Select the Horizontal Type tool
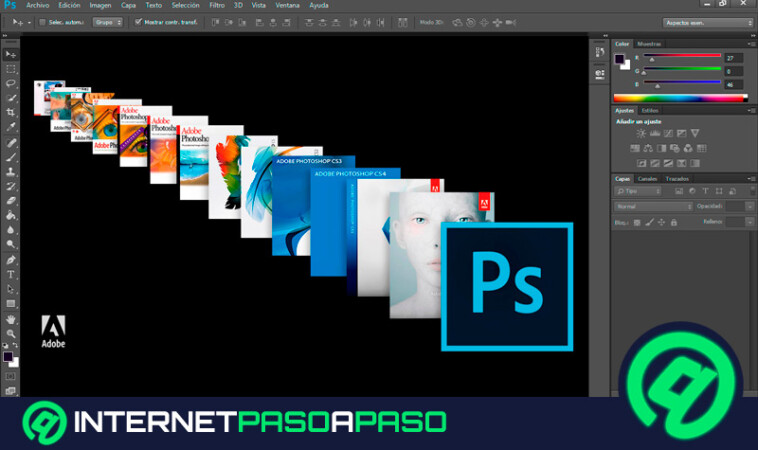The image size is (758, 450). pyautogui.click(x=11, y=274)
